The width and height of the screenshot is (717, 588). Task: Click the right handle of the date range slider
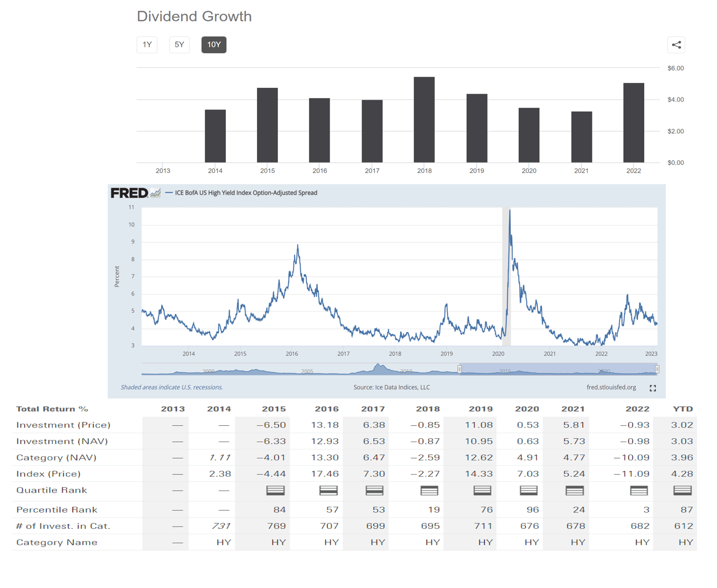(x=657, y=369)
